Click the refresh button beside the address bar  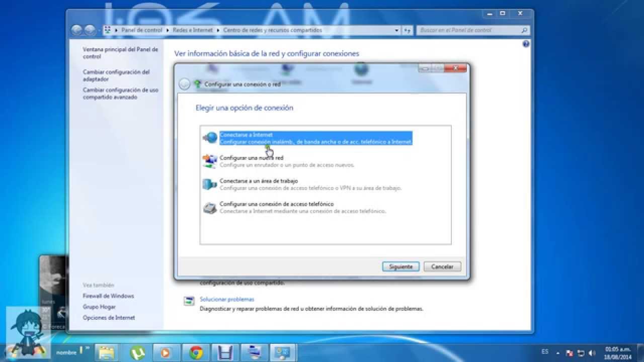[x=408, y=30]
